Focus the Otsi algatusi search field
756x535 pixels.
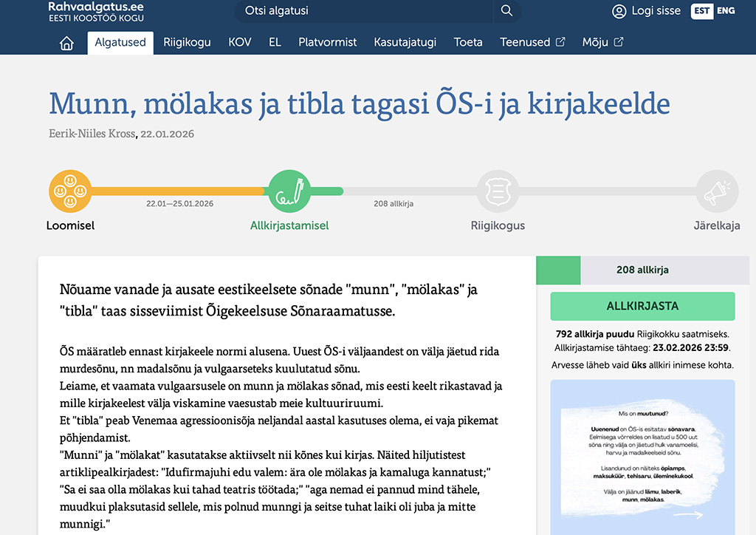(x=362, y=11)
